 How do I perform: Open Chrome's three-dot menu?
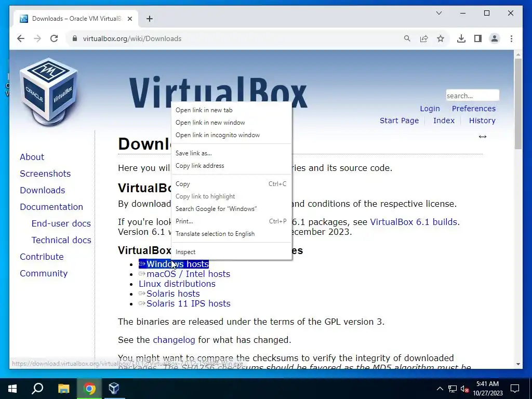click(x=511, y=38)
